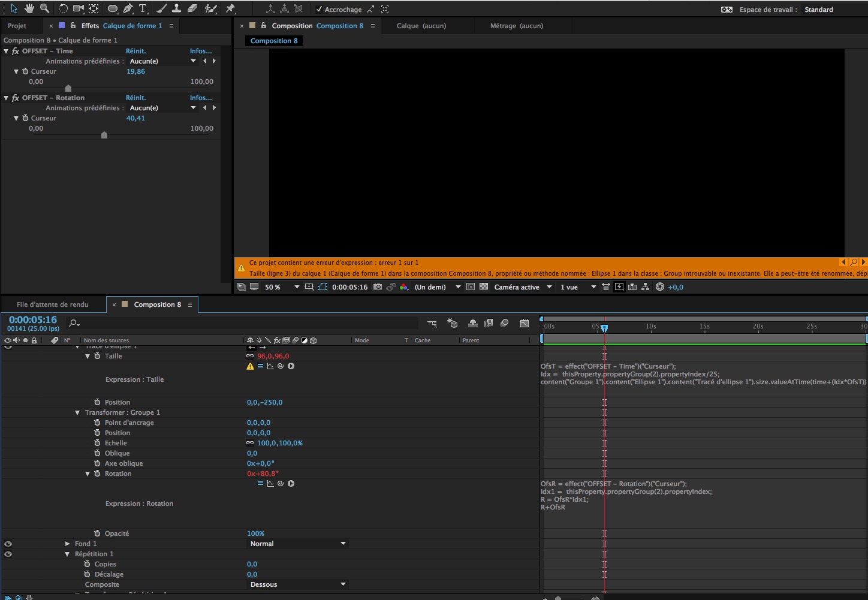Click Infos... for OFFSET – Rotation effect
Viewport: 868px width, 600px height.
[x=200, y=98]
